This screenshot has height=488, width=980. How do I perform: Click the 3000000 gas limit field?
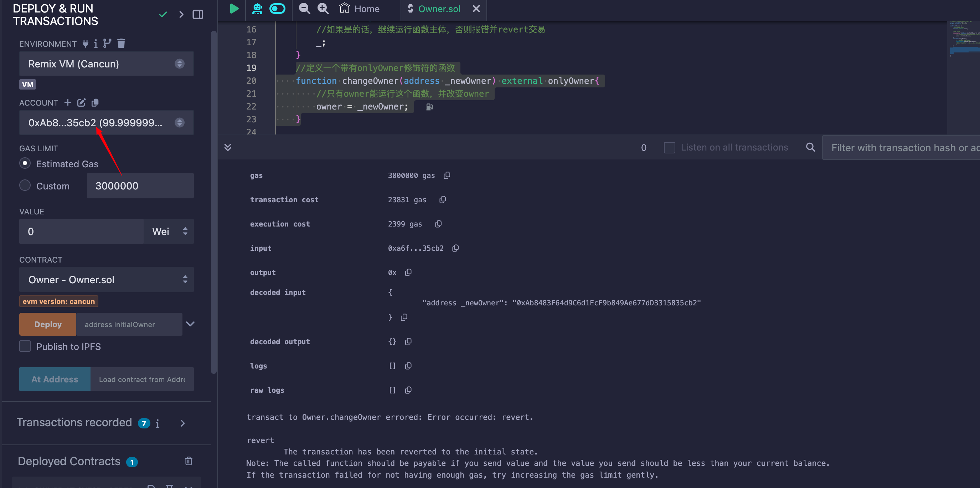pyautogui.click(x=140, y=186)
